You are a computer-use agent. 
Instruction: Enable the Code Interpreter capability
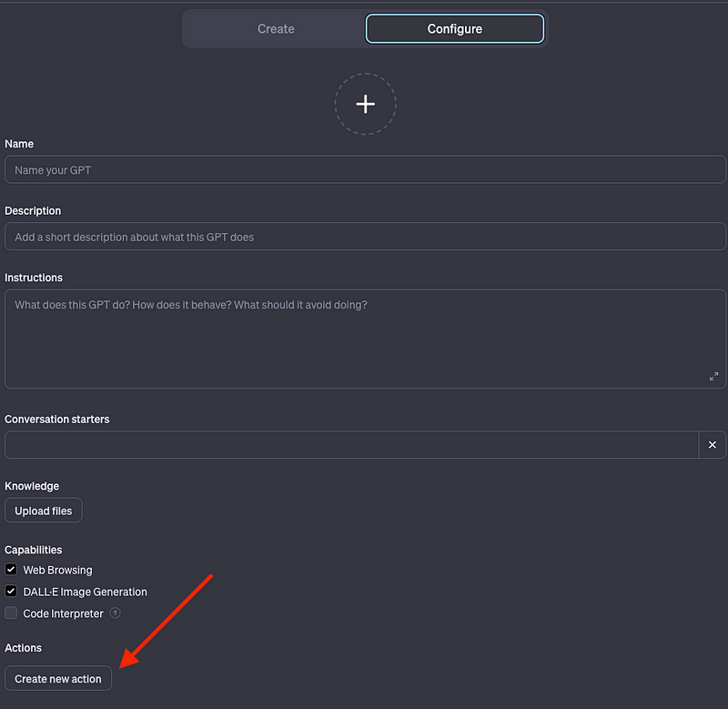point(10,613)
